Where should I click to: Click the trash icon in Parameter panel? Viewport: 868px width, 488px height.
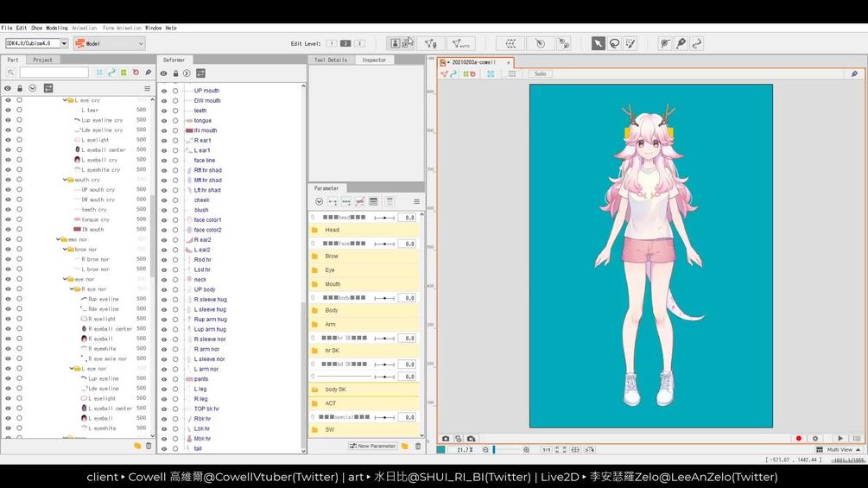click(418, 446)
